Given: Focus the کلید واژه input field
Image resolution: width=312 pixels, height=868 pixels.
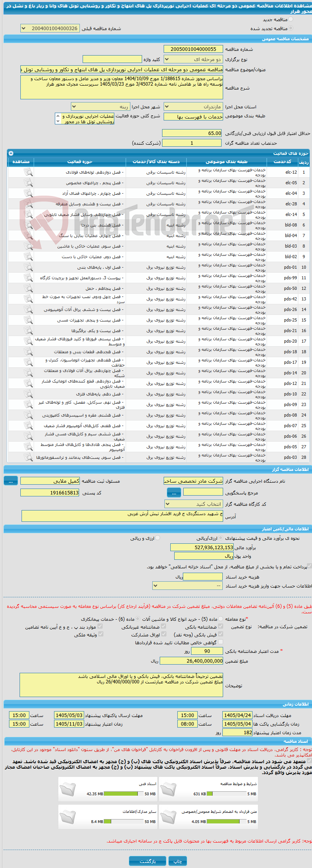Looking at the screenshot, I should click(112, 59).
